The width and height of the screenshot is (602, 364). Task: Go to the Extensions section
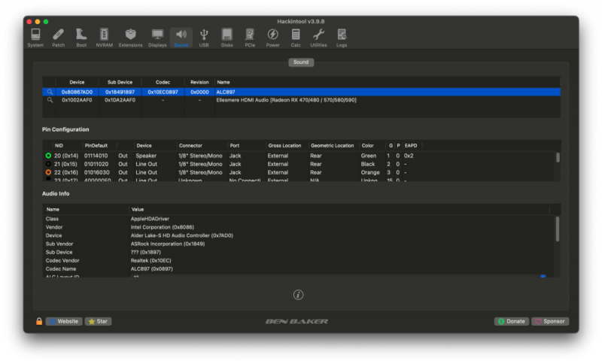tap(130, 37)
